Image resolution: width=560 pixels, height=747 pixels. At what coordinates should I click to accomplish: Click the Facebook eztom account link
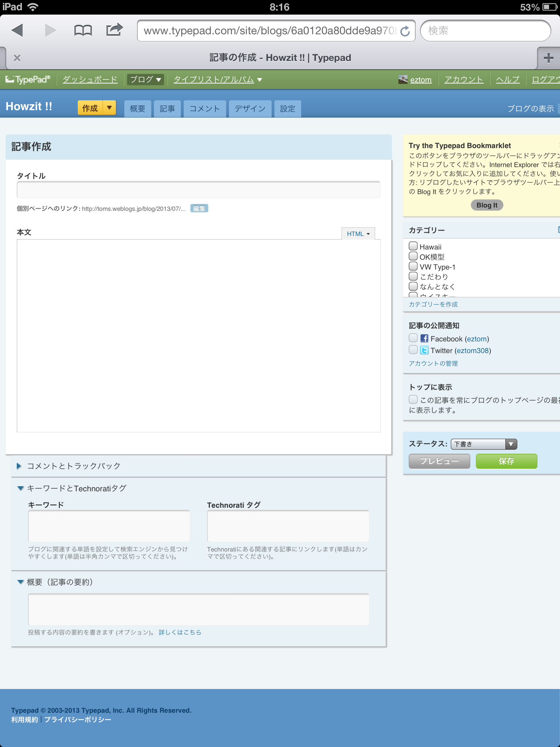coord(477,339)
